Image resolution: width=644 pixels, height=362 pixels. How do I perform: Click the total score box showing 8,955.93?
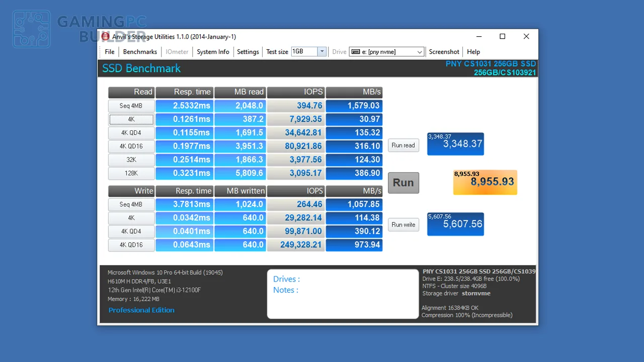[485, 182]
